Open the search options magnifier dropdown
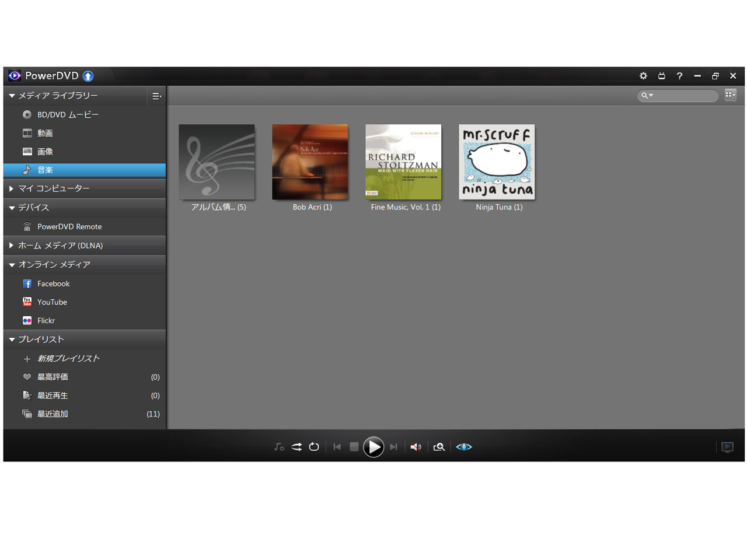 pyautogui.click(x=647, y=95)
